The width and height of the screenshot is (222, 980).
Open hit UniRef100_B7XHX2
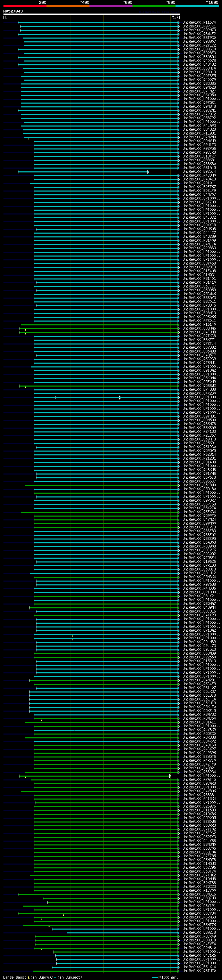[x=199, y=875]
